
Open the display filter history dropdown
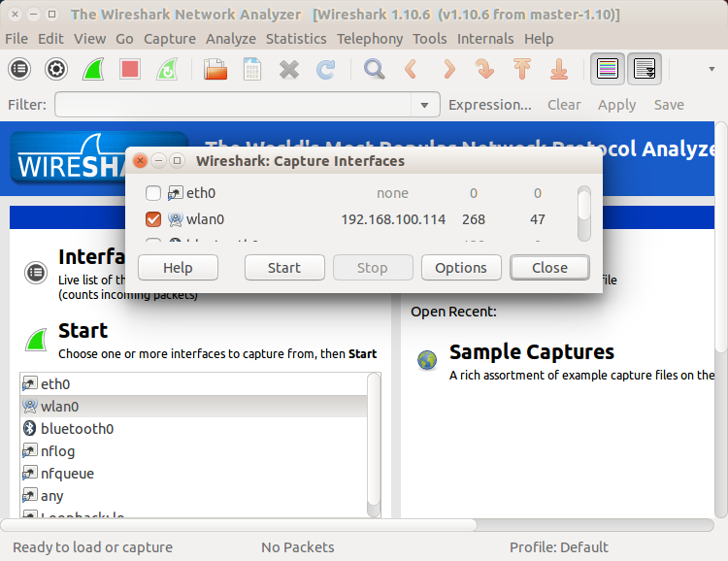tap(424, 105)
